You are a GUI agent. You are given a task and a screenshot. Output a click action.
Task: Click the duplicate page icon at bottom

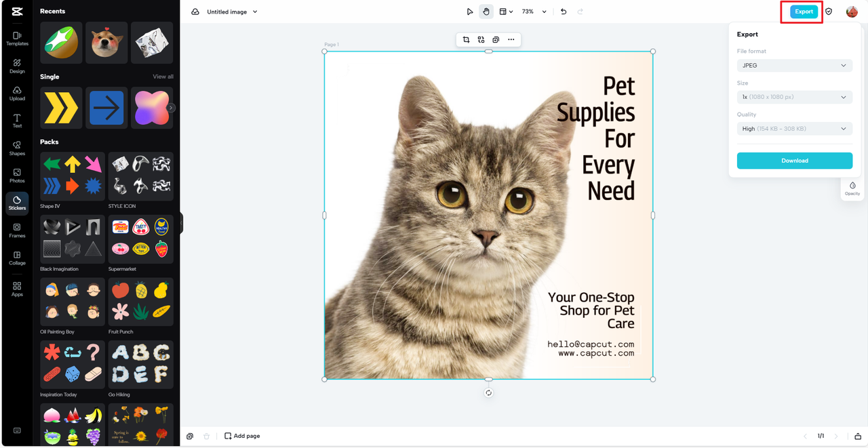tap(191, 436)
